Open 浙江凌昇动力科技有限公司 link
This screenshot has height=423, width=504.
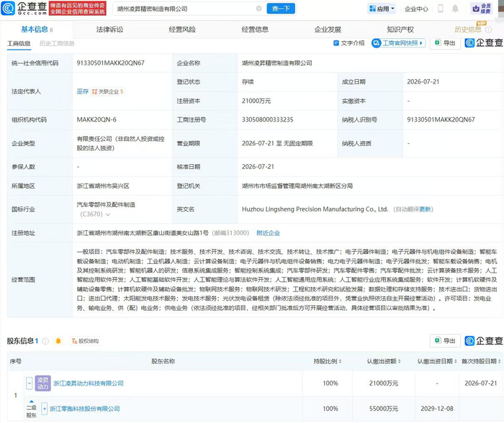pyautogui.click(x=89, y=383)
